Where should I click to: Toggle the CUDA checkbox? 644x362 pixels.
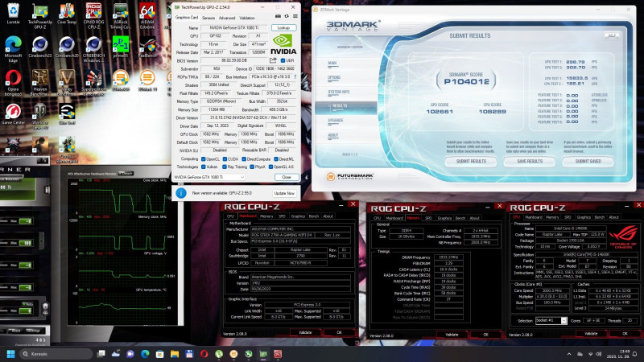(225, 158)
